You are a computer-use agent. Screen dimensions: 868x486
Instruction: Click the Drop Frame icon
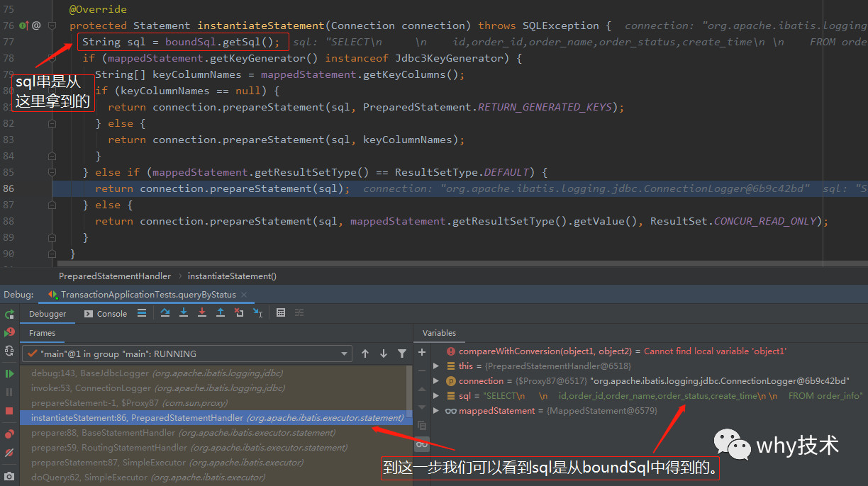[239, 312]
